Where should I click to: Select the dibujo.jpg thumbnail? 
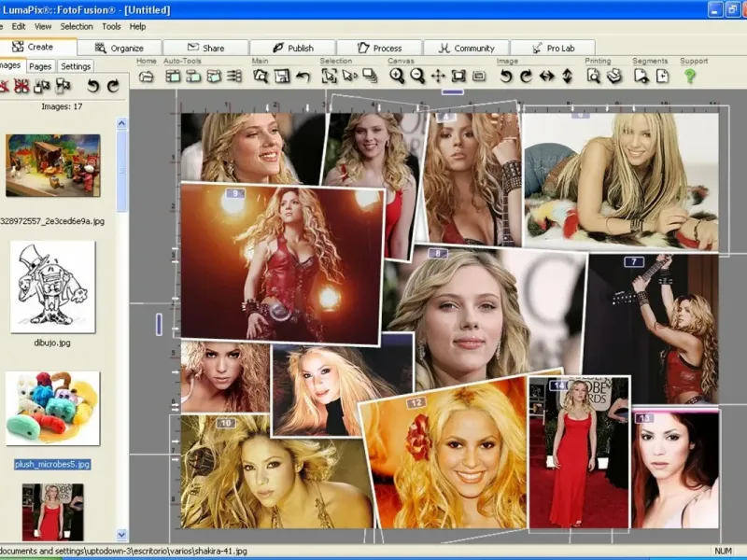[x=52, y=287]
